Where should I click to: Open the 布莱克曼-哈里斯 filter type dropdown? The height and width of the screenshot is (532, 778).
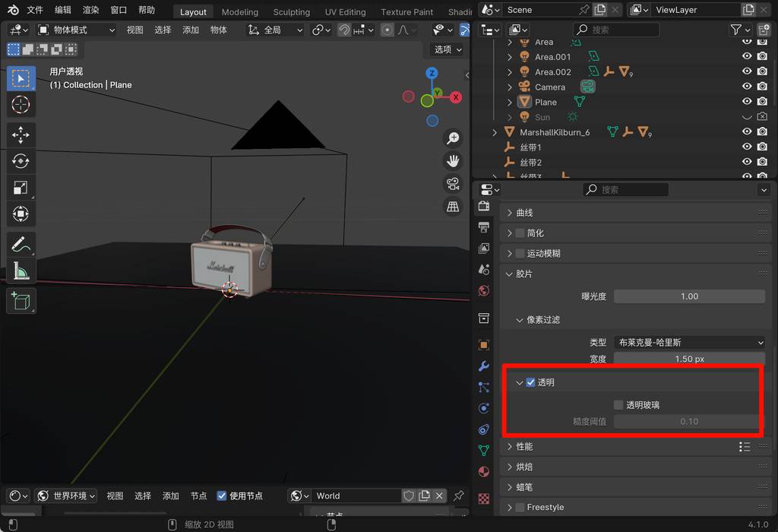coord(689,343)
